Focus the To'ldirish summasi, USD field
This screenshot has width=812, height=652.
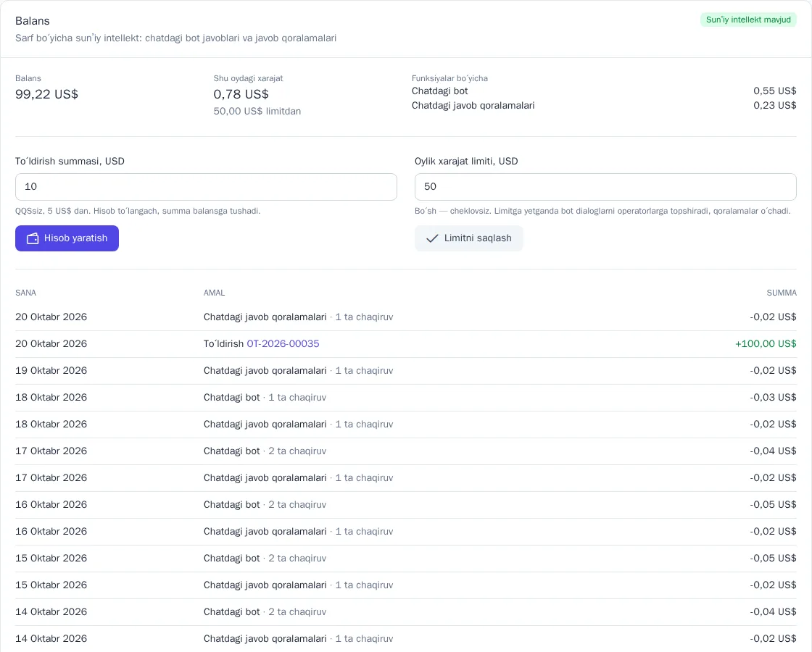(x=206, y=187)
